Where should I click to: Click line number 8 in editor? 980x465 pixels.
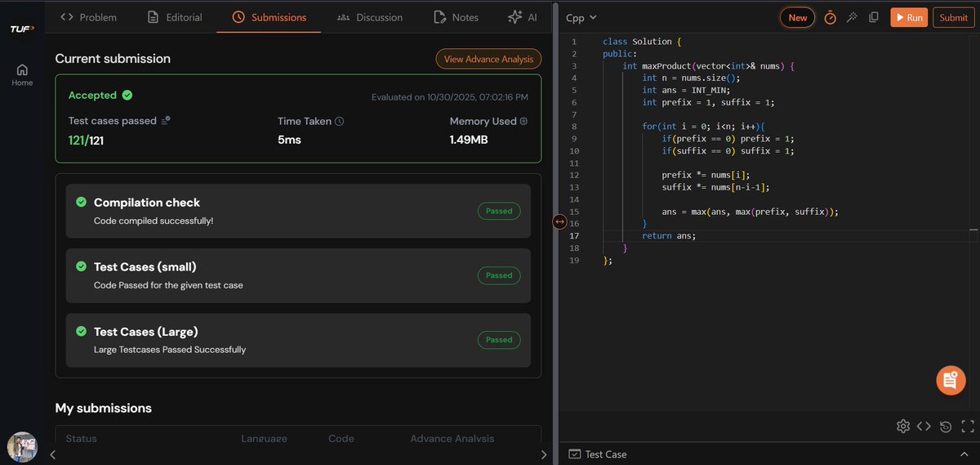coord(574,127)
